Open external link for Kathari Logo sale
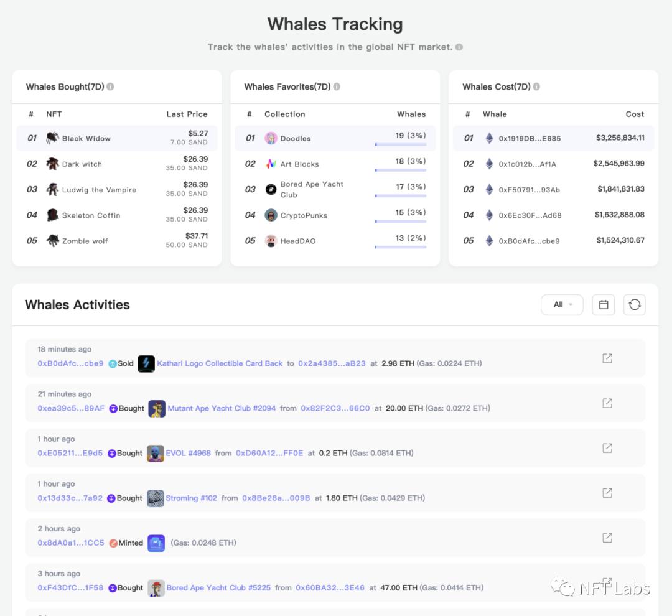This screenshot has height=616, width=672. [607, 358]
